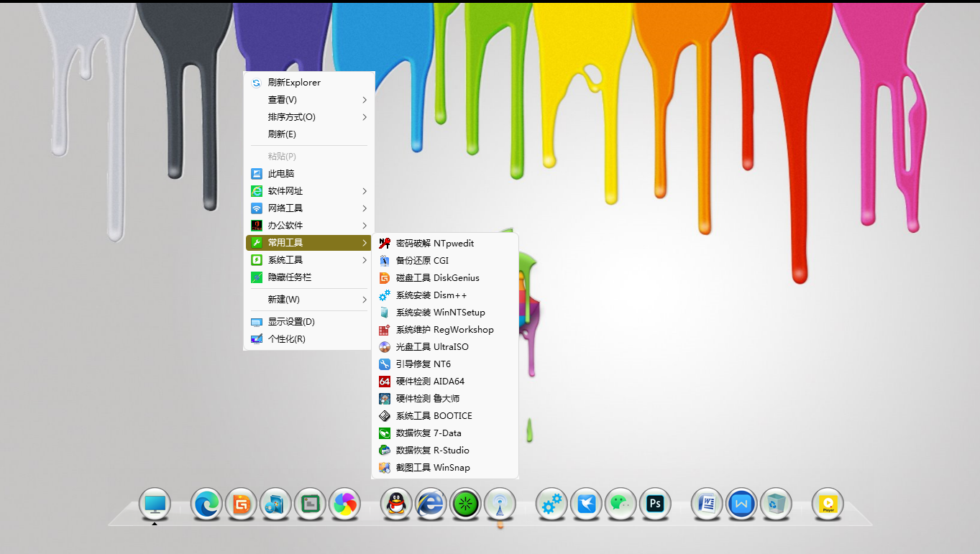Open the blue W WPS dock icon

pyautogui.click(x=741, y=504)
